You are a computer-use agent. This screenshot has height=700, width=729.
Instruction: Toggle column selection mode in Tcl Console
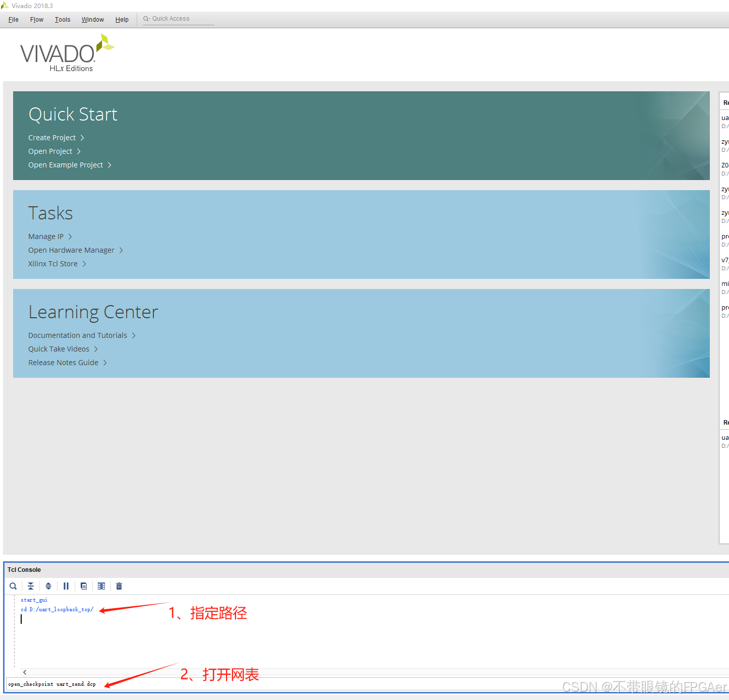coord(101,586)
